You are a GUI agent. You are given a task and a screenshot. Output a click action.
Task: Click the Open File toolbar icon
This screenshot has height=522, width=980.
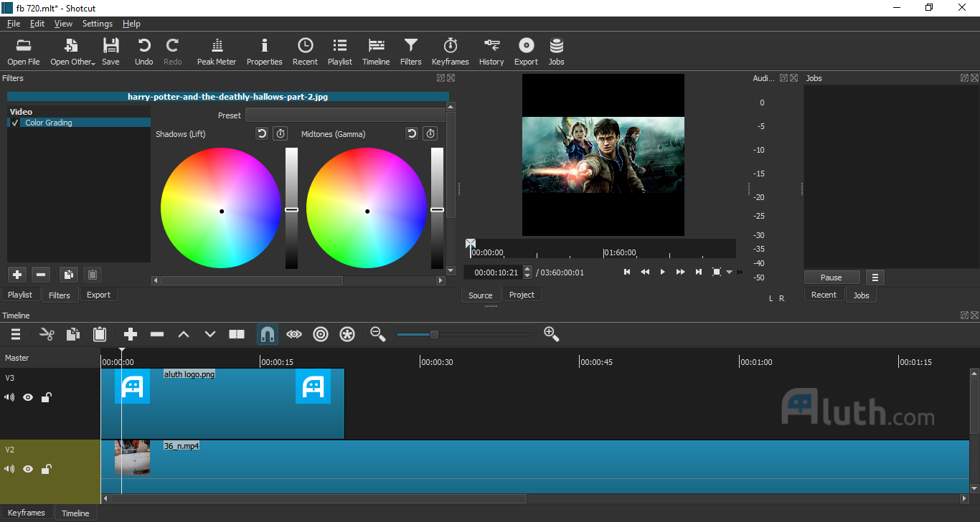point(24,52)
